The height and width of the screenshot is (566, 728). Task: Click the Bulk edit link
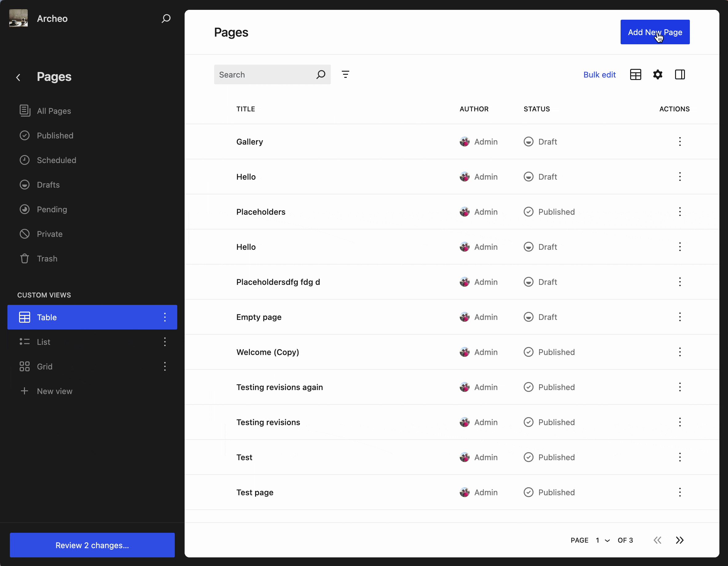pos(599,74)
